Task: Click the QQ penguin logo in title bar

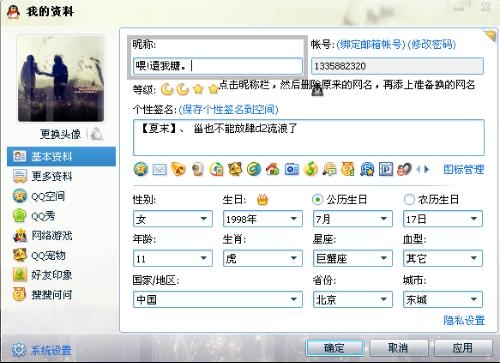Action: 14,12
